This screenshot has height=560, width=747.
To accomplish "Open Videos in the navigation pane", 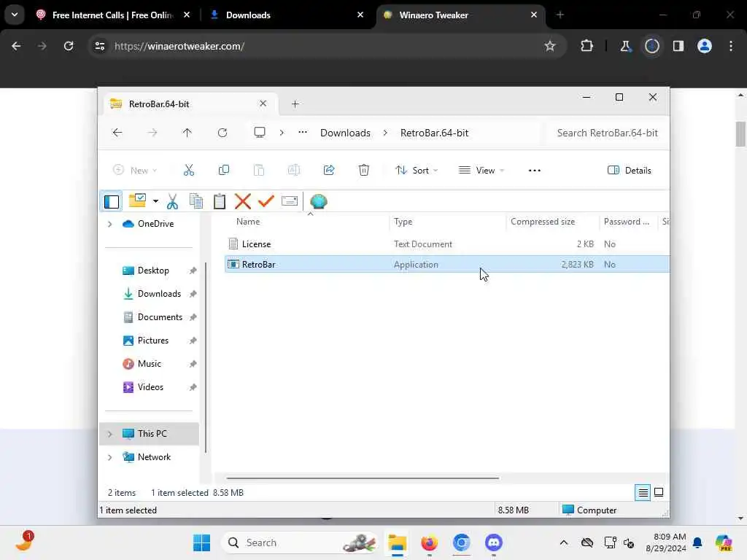I will point(150,387).
